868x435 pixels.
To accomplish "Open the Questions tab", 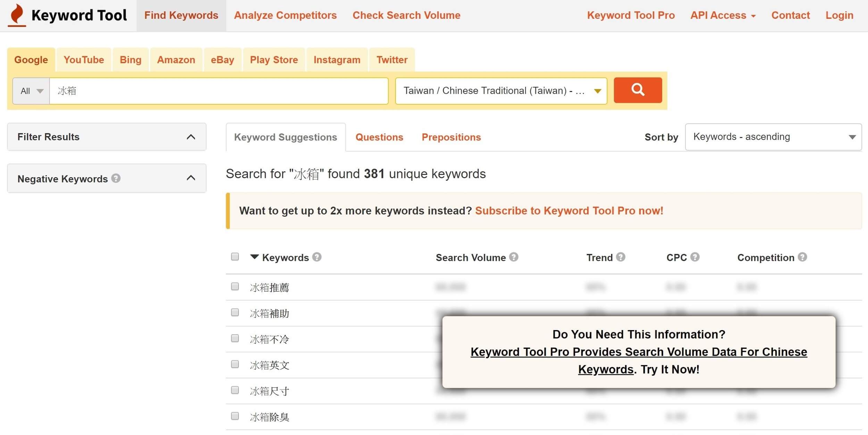I will 379,137.
